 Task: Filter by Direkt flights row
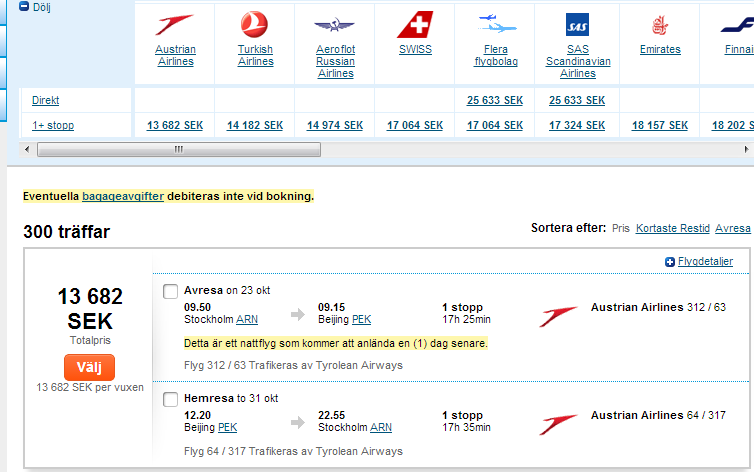46,100
